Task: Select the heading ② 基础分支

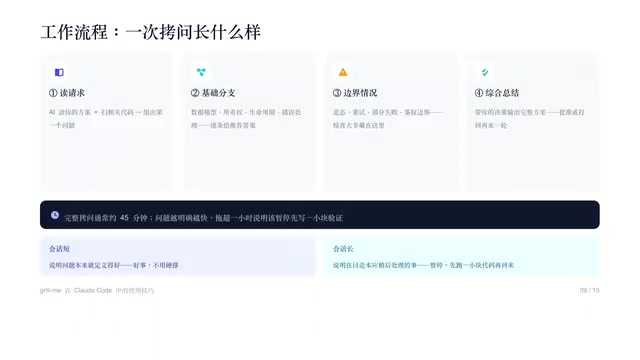Action: coord(213,93)
